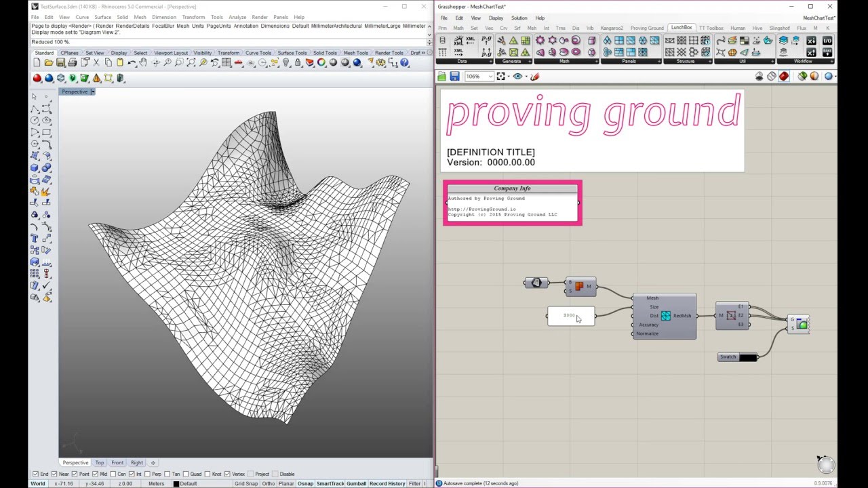This screenshot has height=488, width=868.
Task: Disable the End object snap
Action: pyautogui.click(x=34, y=473)
